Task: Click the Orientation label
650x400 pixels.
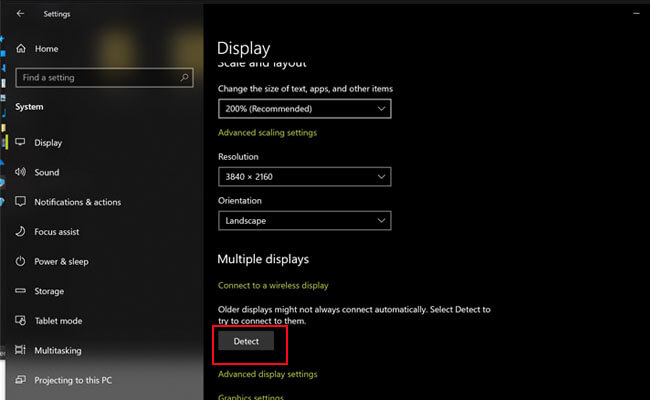Action: [240, 201]
